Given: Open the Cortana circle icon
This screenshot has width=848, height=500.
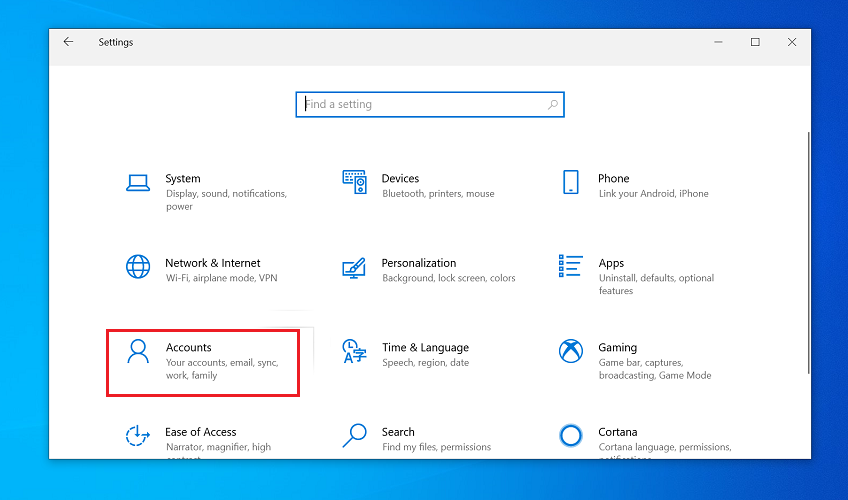Looking at the screenshot, I should click(x=571, y=436).
